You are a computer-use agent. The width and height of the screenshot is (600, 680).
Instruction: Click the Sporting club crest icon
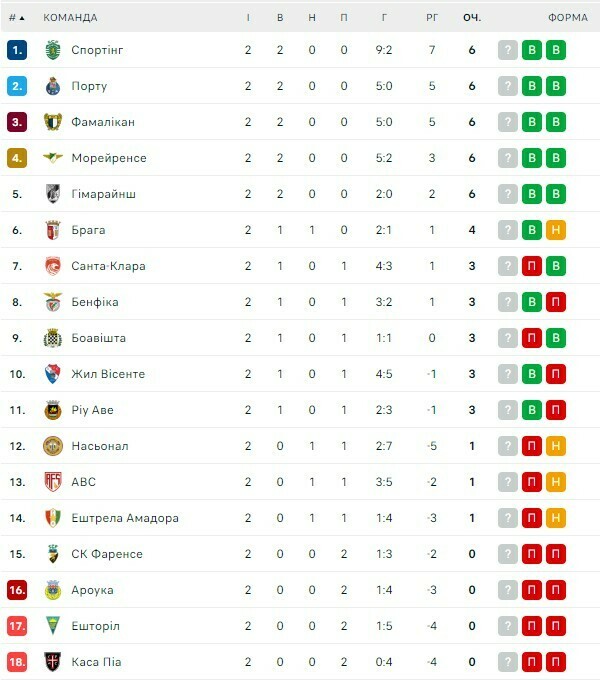[53, 50]
